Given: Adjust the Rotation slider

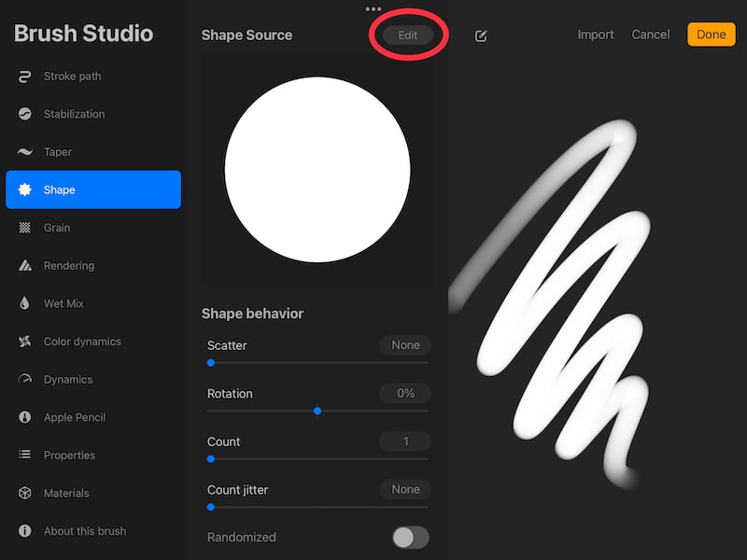Looking at the screenshot, I should 317,411.
